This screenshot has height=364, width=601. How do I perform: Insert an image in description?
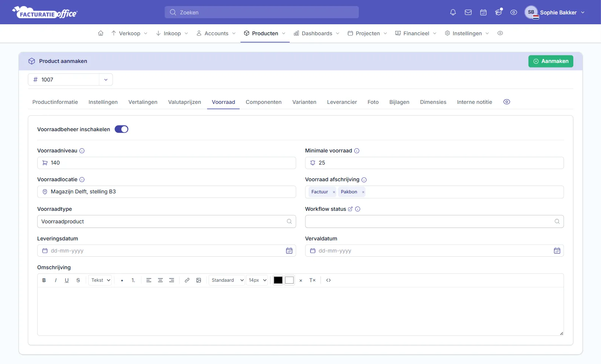tap(199, 280)
